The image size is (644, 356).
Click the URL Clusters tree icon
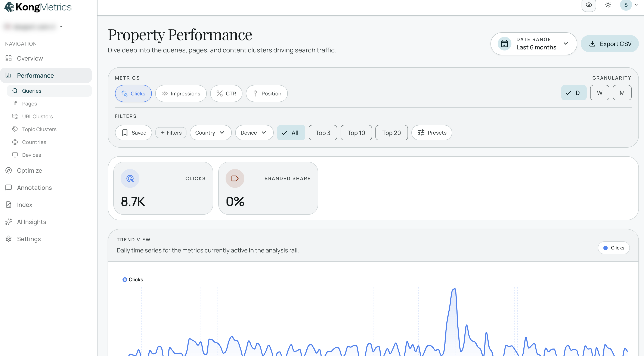pos(15,116)
